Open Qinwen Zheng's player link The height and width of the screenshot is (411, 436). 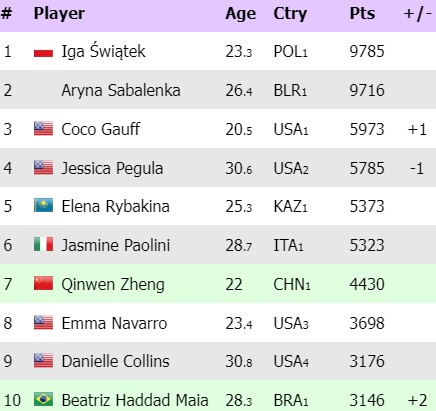[x=113, y=284]
